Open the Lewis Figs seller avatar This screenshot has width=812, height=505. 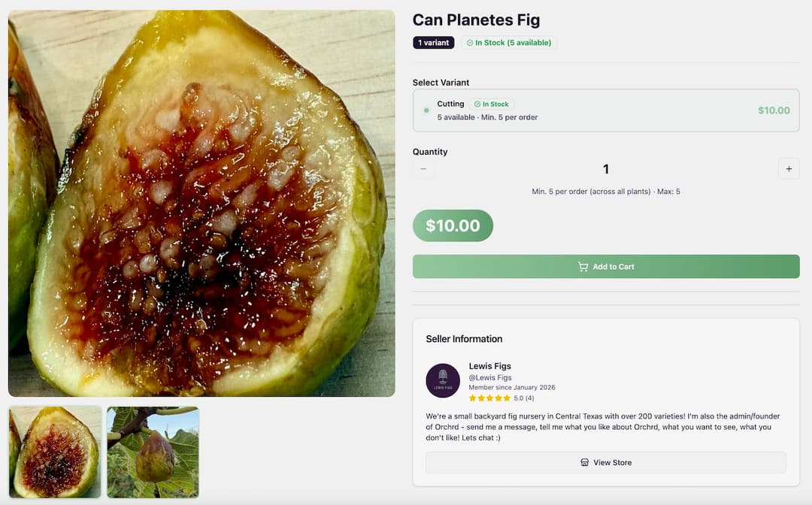(443, 380)
